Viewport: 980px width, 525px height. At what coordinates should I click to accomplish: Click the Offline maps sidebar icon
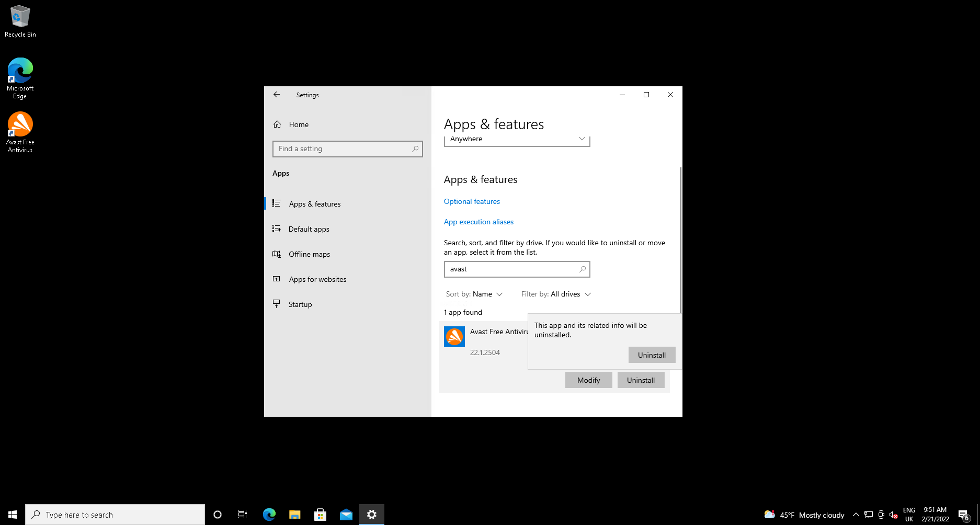click(277, 254)
